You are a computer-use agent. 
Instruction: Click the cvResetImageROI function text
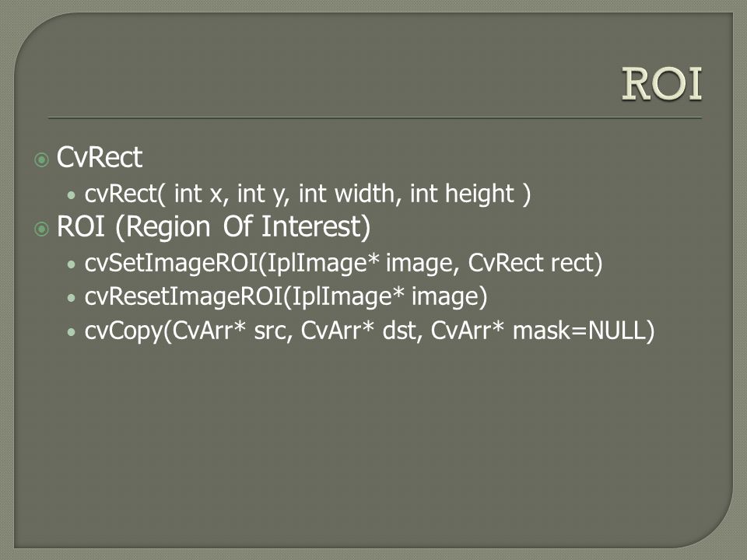tap(184, 296)
